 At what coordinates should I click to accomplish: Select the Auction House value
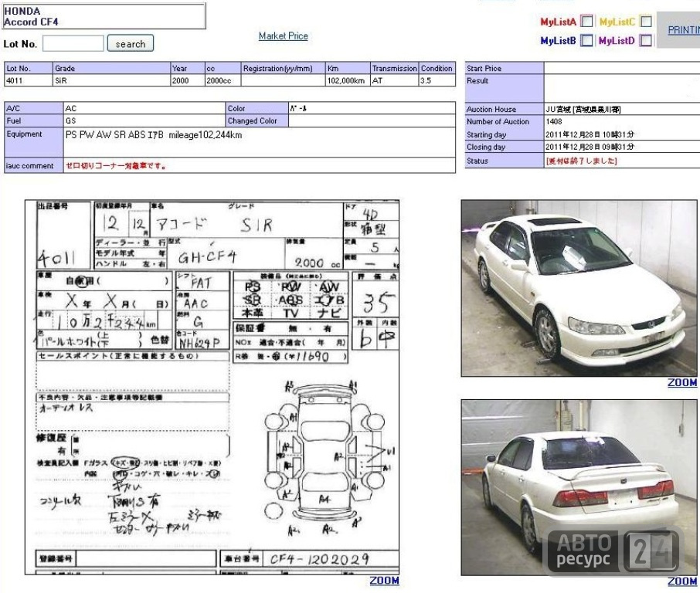tap(583, 110)
